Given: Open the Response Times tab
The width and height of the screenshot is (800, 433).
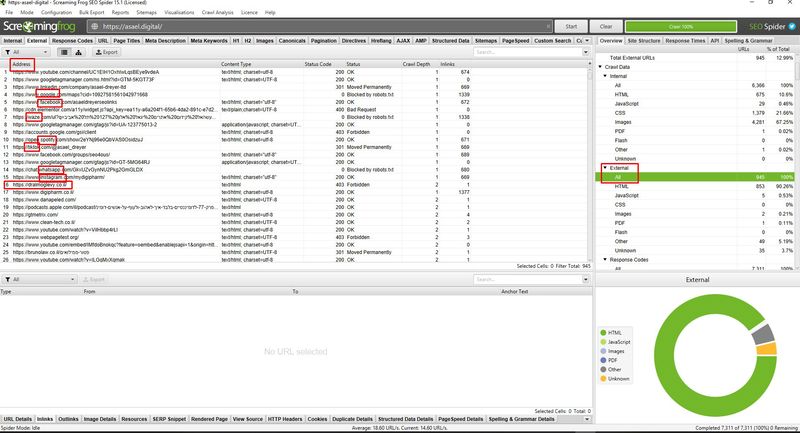Looking at the screenshot, I should click(x=685, y=40).
